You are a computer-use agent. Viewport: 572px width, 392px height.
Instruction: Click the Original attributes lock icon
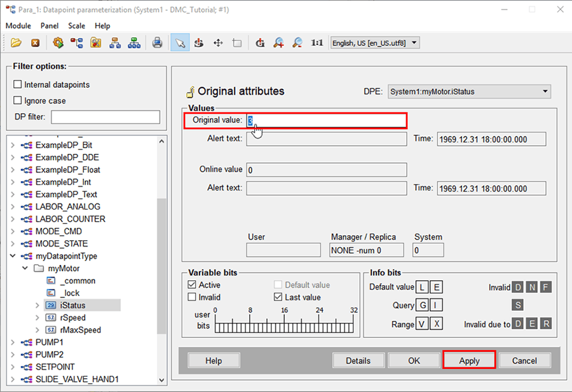[x=190, y=92]
